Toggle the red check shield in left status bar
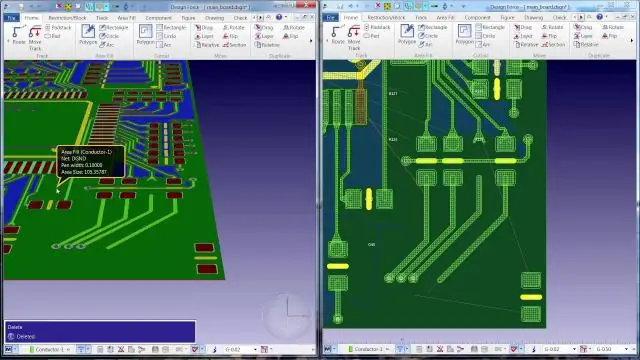This screenshot has height=360, width=640. point(195,349)
